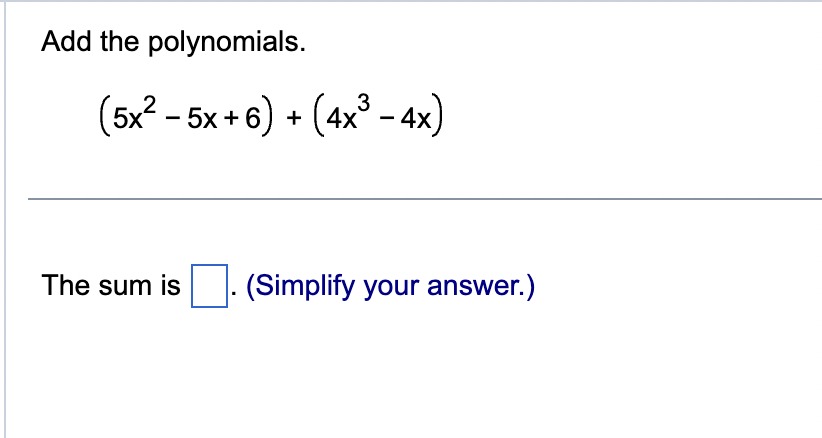Image resolution: width=822 pixels, height=438 pixels.
Task: Click the 4x³ term in the second polynomial
Action: (x=349, y=114)
